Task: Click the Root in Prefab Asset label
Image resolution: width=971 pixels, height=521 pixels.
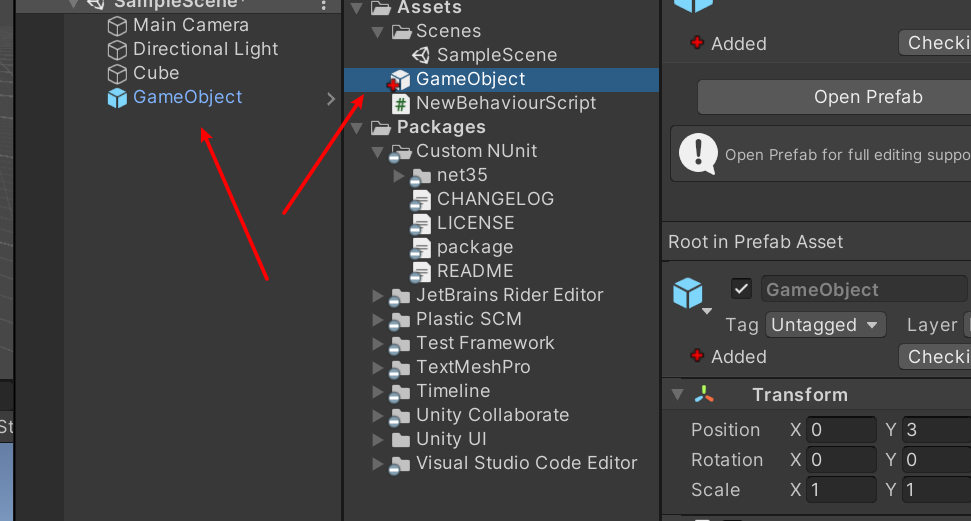Action: [x=755, y=242]
